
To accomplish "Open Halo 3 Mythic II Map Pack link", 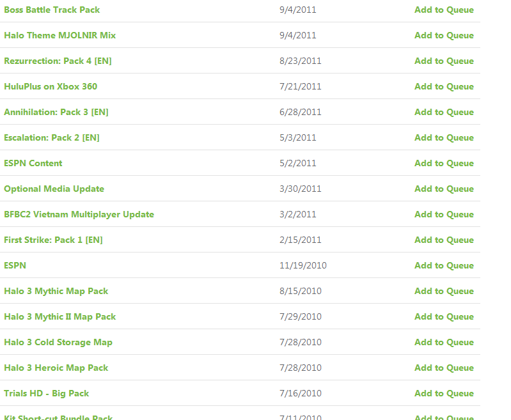I will [x=60, y=316].
